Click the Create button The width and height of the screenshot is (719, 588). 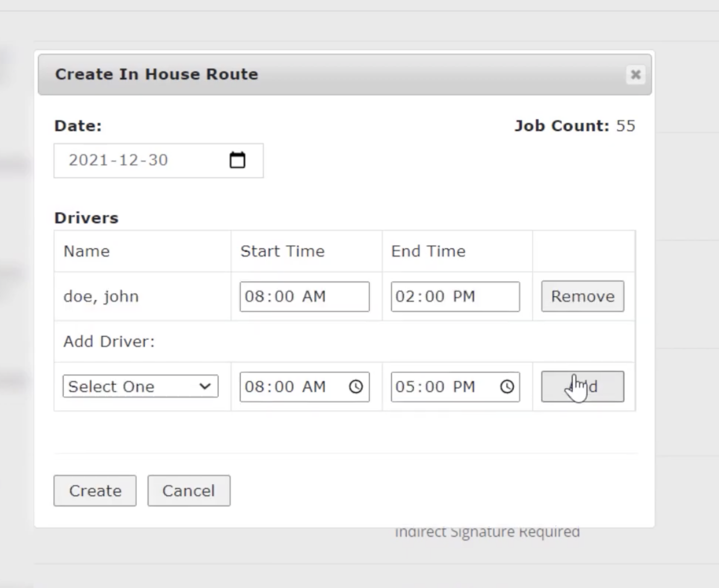pos(94,490)
